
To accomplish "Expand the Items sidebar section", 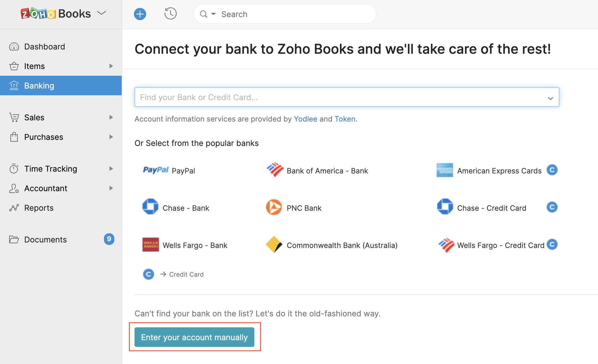I will (111, 66).
